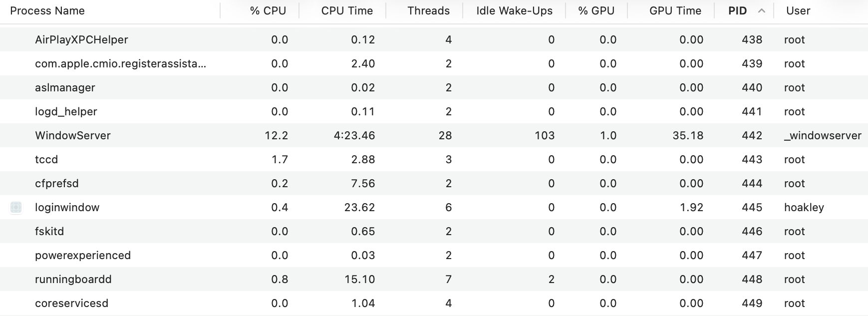Select the tccd process row
This screenshot has width=868, height=316.
[46, 160]
